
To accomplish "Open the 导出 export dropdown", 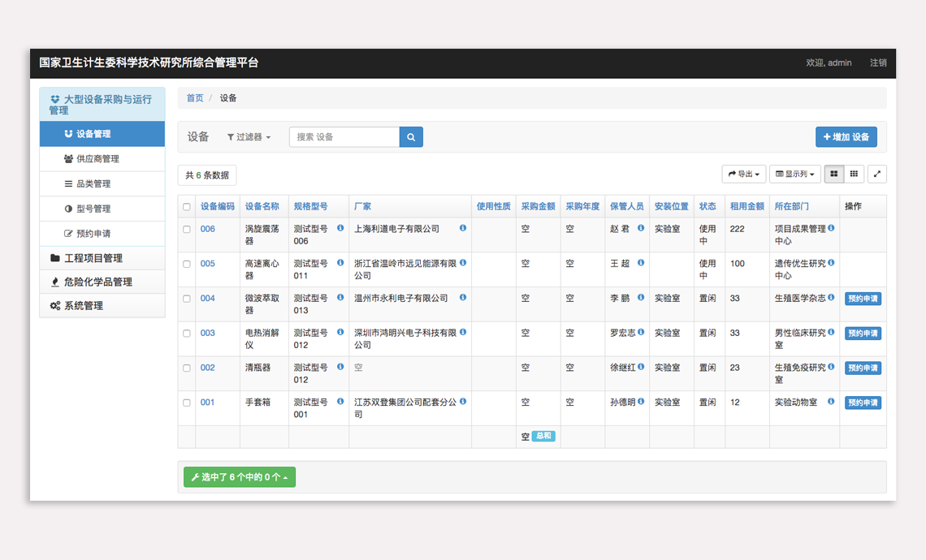I will tap(743, 174).
